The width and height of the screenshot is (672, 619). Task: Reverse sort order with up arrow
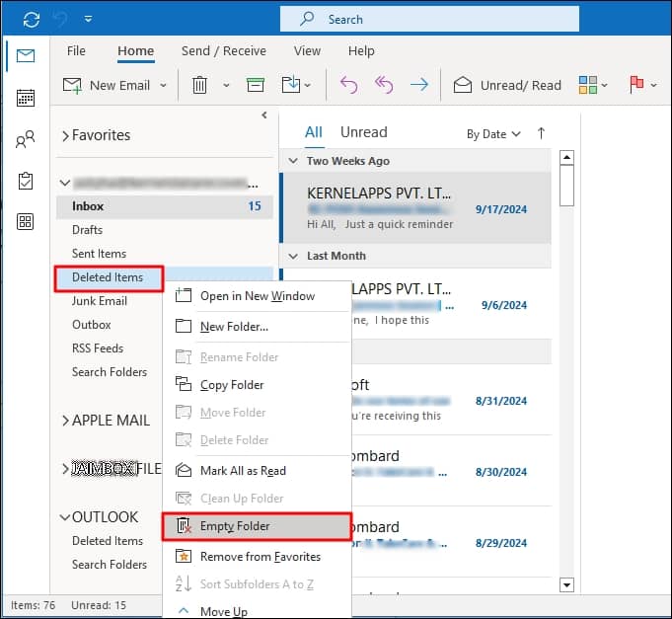[x=542, y=133]
